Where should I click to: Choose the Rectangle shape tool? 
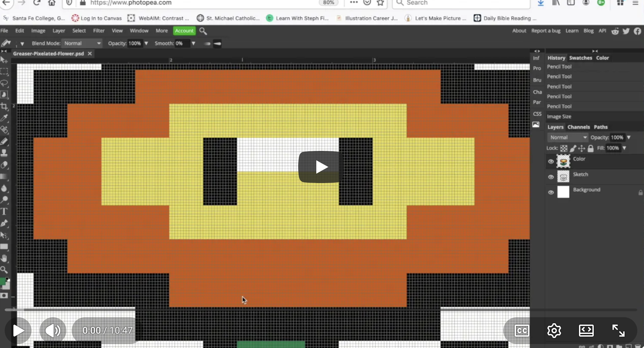pos(4,247)
